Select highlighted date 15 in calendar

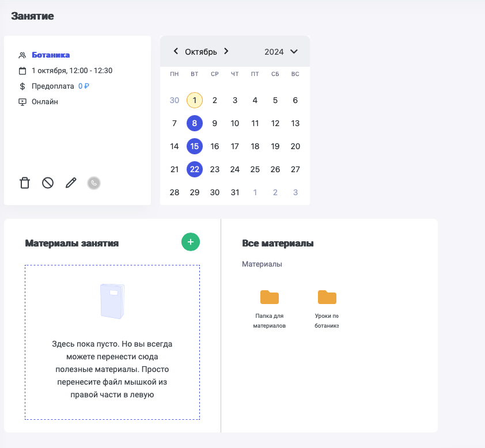click(x=195, y=146)
